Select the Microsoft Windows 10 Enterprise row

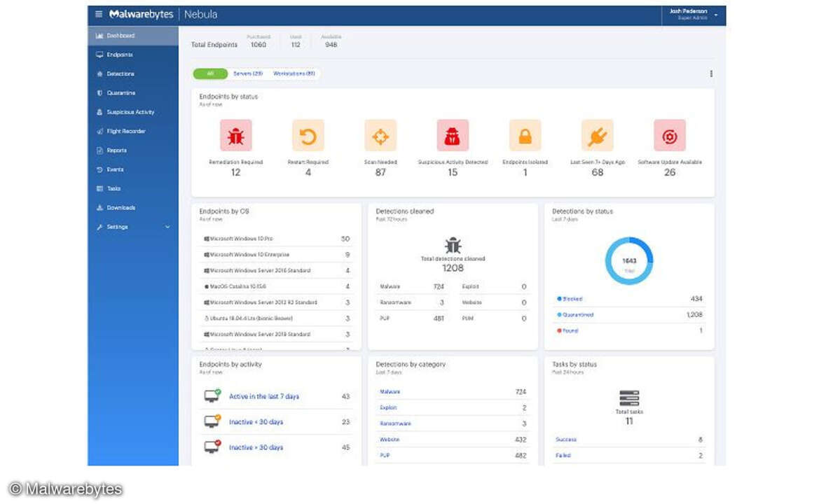(x=277, y=255)
